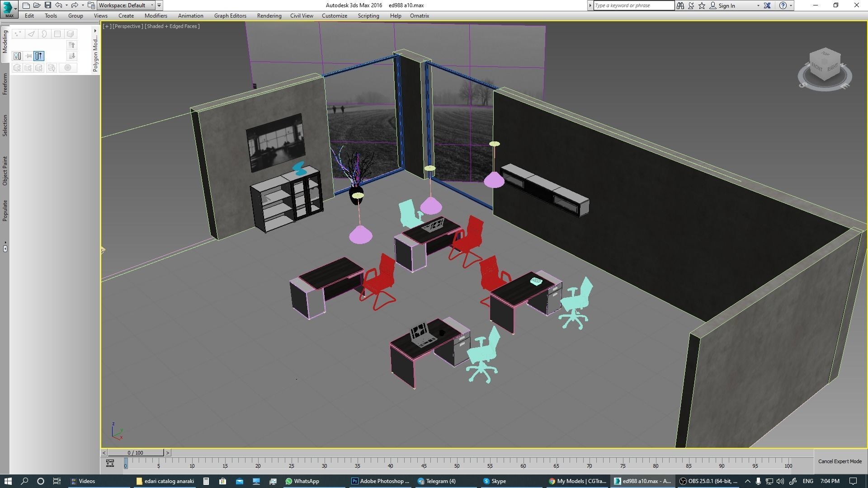Screen dimensions: 868x488
Task: Open the Graph Editors menu
Action: click(x=230, y=16)
